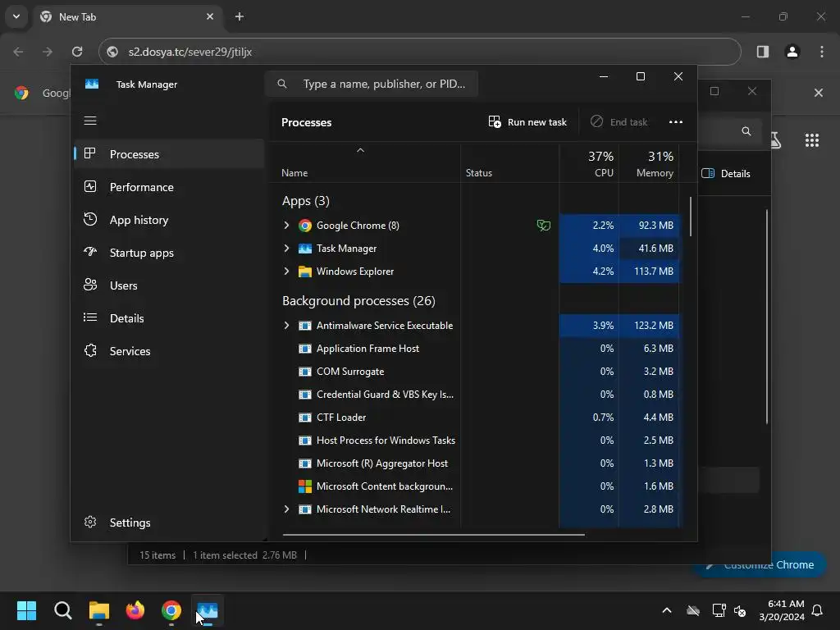This screenshot has width=840, height=630.
Task: Expand the Windows Explorer process group
Action: tap(286, 272)
